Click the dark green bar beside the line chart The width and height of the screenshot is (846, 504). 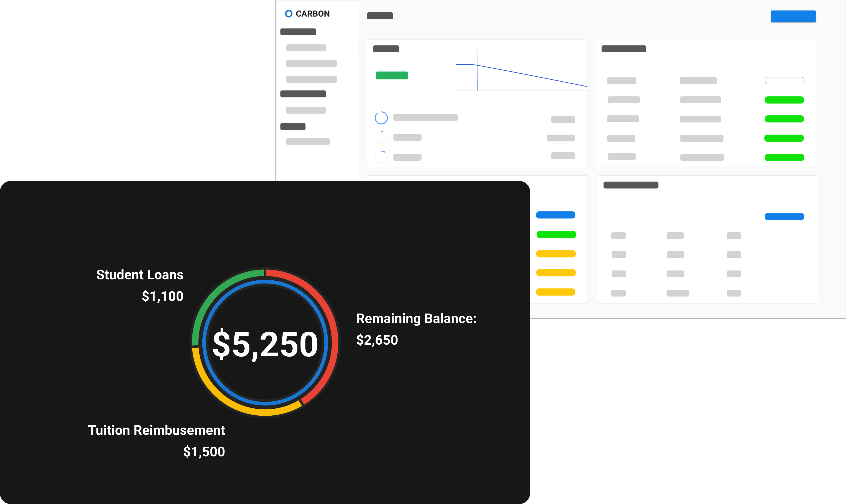[391, 75]
